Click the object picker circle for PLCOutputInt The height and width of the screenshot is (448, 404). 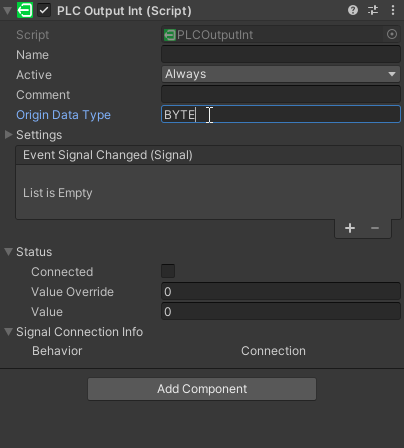[x=392, y=34]
